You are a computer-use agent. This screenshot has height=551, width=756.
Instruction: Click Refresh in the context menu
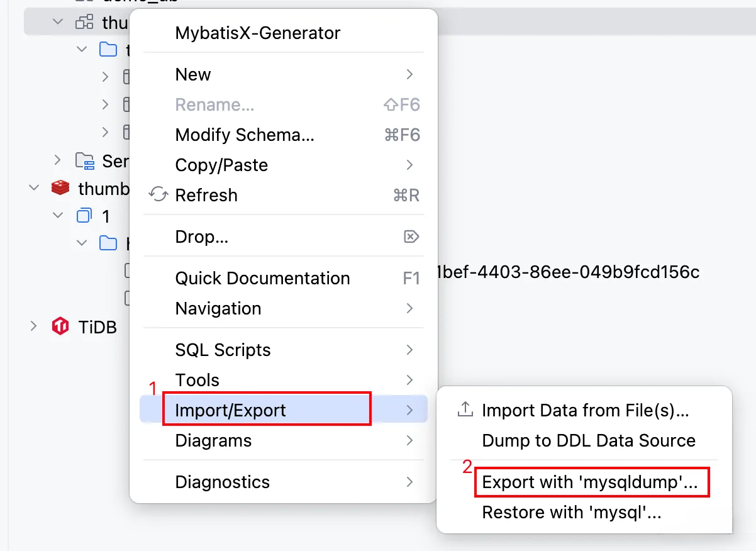(283, 195)
